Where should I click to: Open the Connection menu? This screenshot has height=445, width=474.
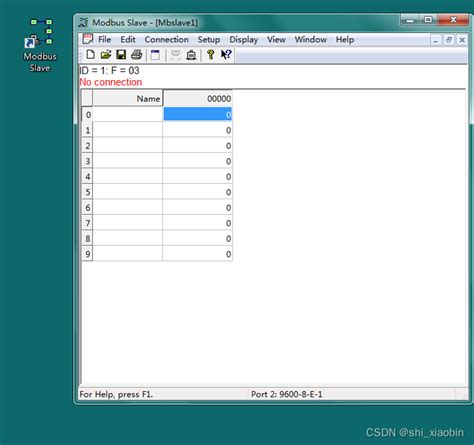click(166, 40)
